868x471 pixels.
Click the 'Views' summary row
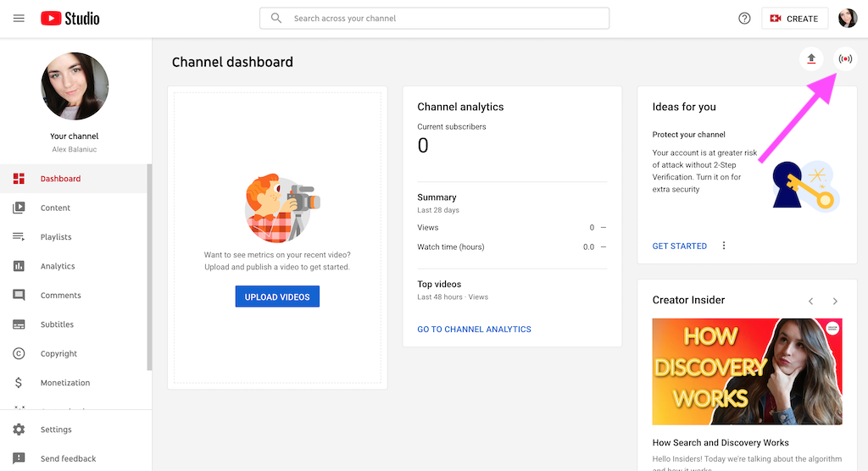(x=512, y=228)
